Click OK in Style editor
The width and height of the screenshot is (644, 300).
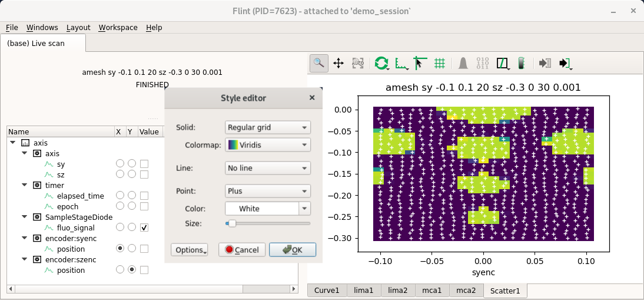point(293,250)
